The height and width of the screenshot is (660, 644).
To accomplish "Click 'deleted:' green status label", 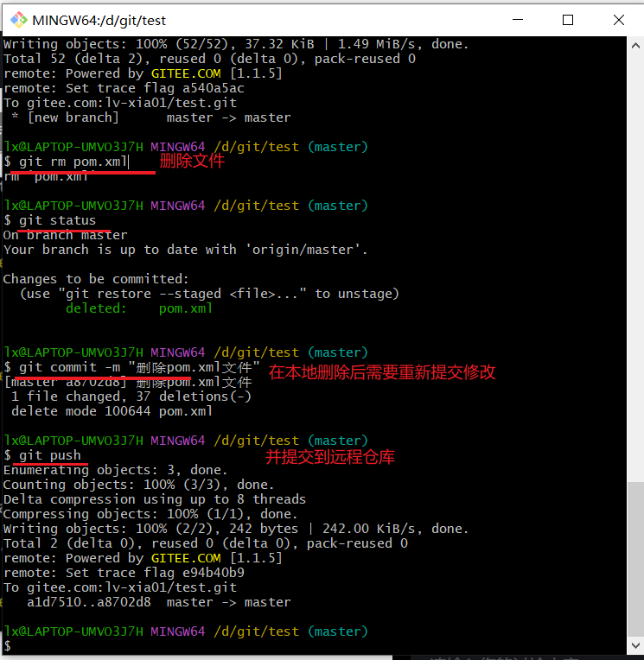I will 96,308.
